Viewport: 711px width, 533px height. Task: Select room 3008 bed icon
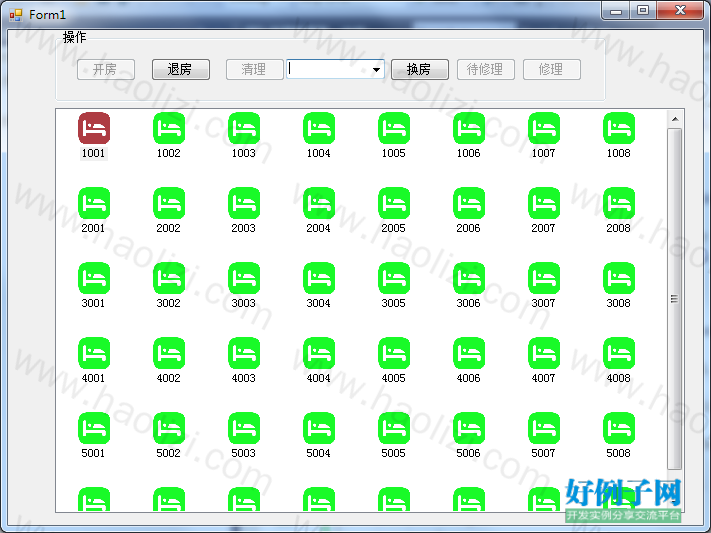(x=619, y=278)
